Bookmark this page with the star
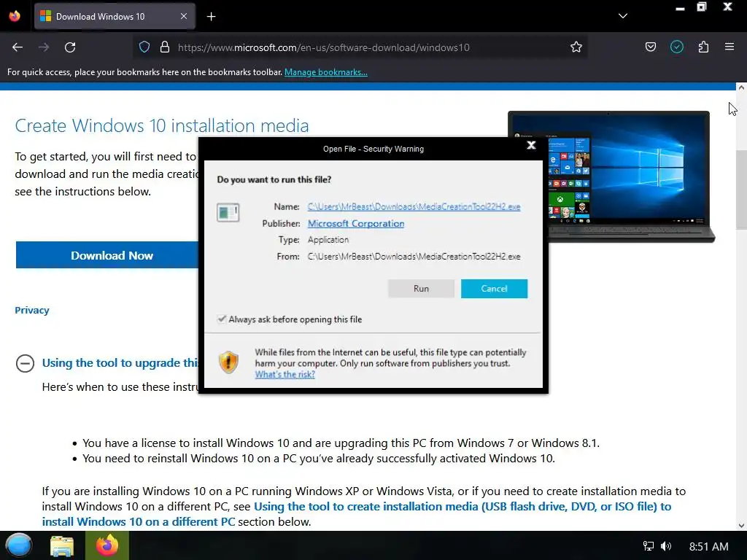Image resolution: width=747 pixels, height=560 pixels. point(576,47)
